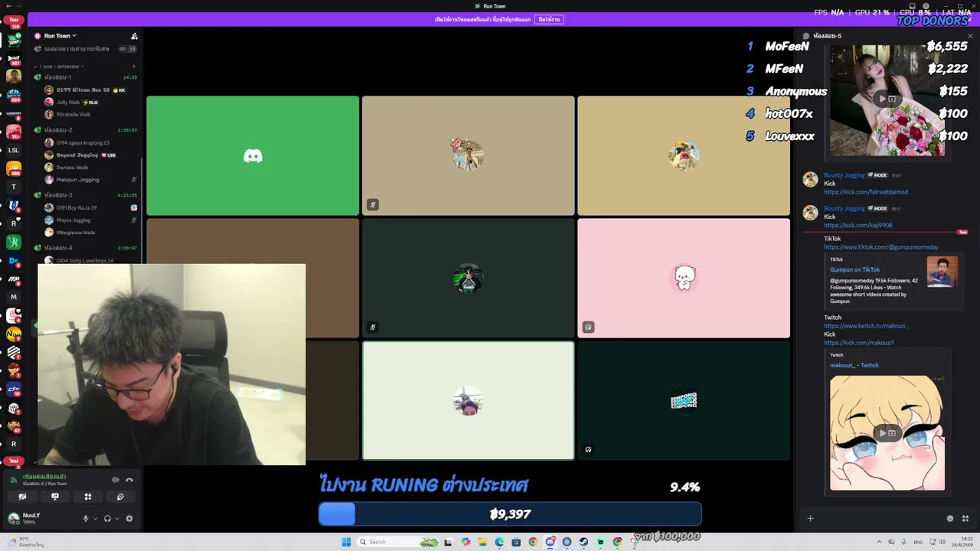Open the twitch.tv/makouzi_ link
Viewport: 980px width, 551px height.
click(x=866, y=326)
